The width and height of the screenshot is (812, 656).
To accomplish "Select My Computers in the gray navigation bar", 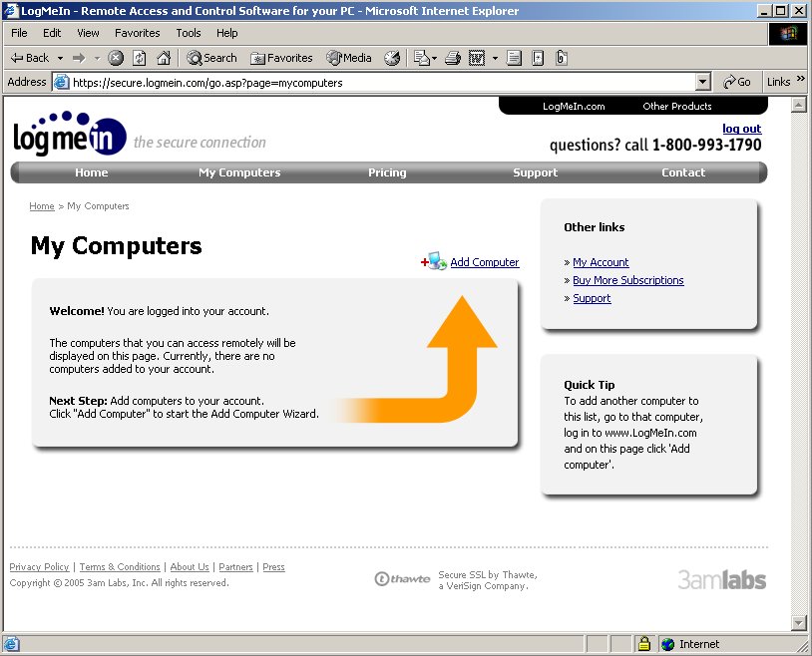I will 239,172.
